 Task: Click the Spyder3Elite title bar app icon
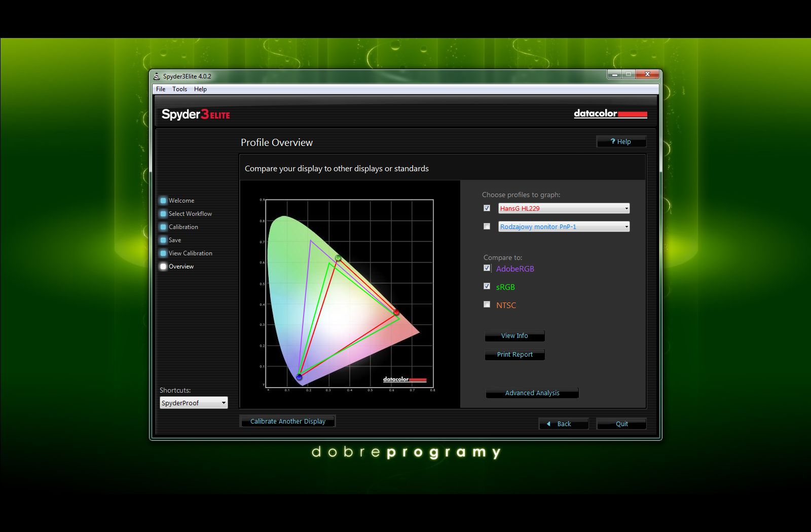pos(157,77)
